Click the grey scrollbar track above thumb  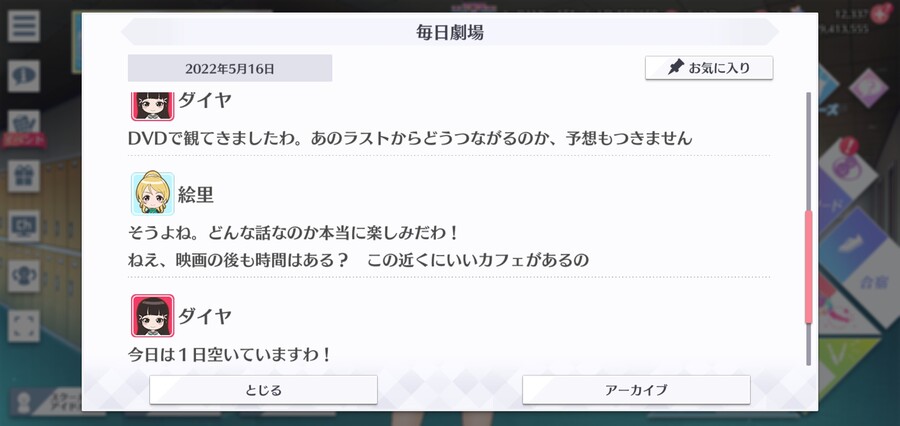(809, 151)
